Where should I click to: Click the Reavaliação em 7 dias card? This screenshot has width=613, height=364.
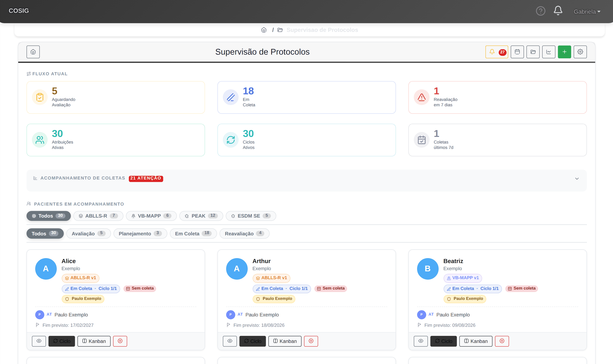point(497,97)
